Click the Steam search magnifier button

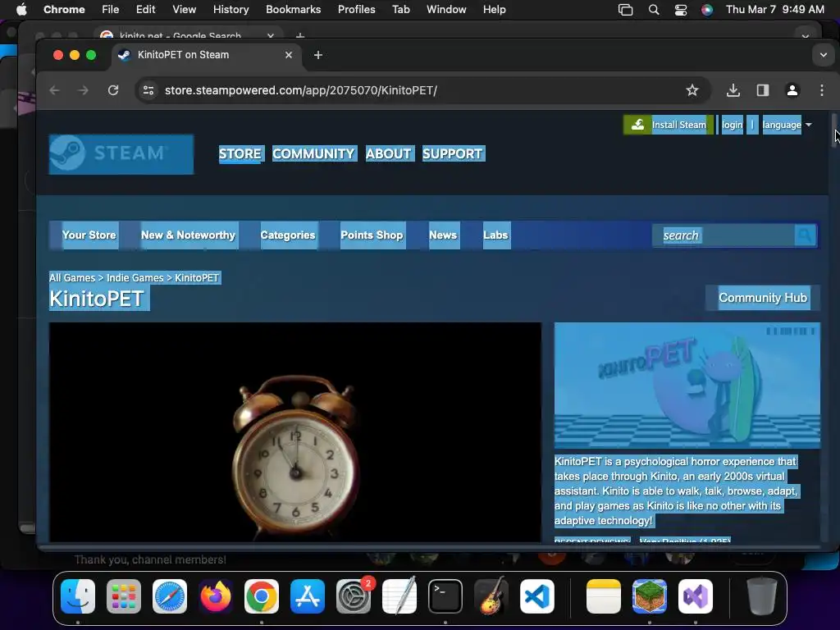point(805,235)
